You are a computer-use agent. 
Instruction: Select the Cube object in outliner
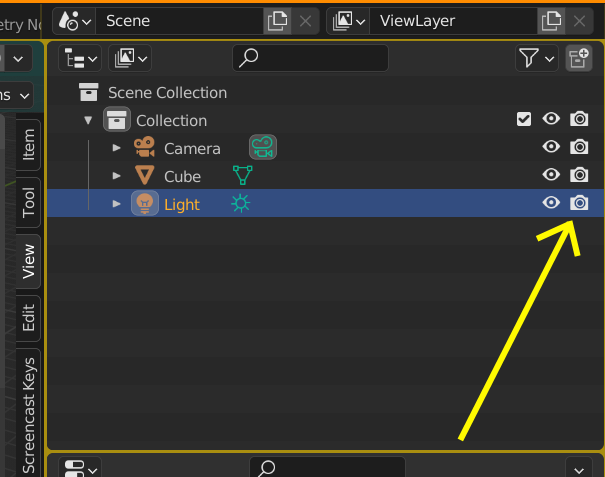tap(182, 176)
